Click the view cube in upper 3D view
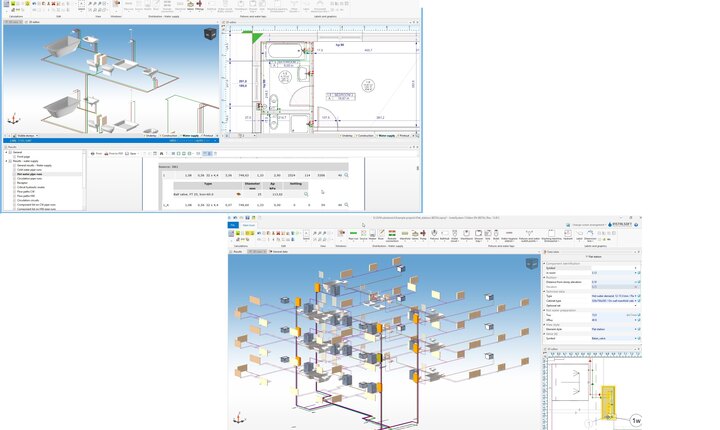 click(209, 34)
